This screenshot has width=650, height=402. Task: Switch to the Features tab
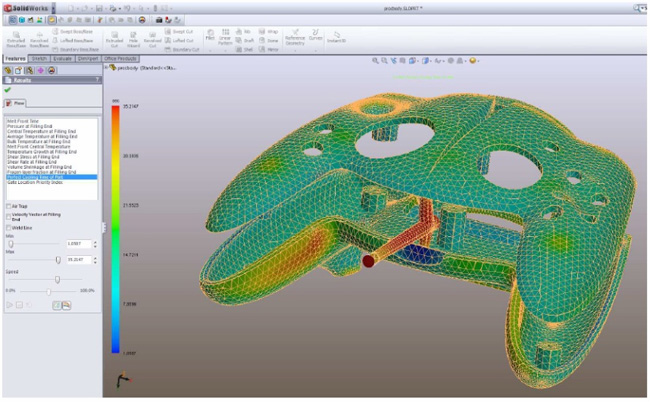click(x=15, y=58)
